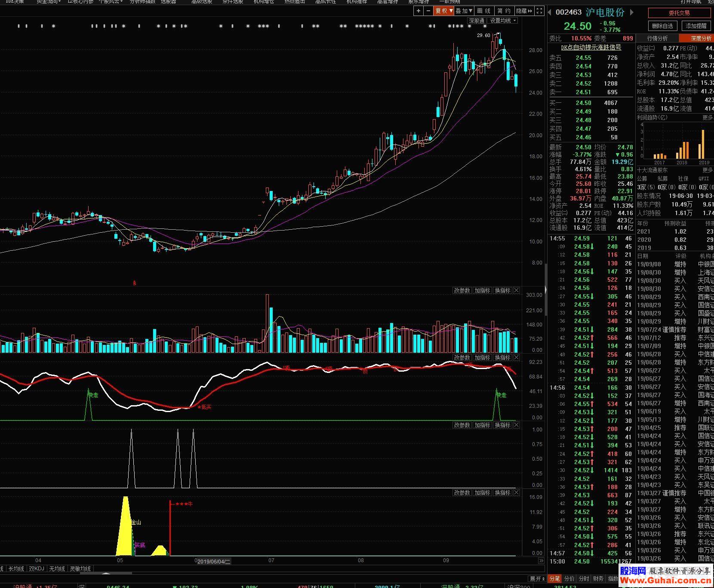Select the 分笔 tab
This screenshot has height=588, width=714.
click(555, 579)
